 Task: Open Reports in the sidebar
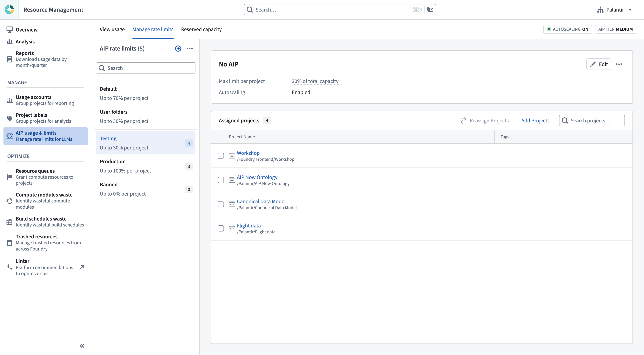(46, 59)
